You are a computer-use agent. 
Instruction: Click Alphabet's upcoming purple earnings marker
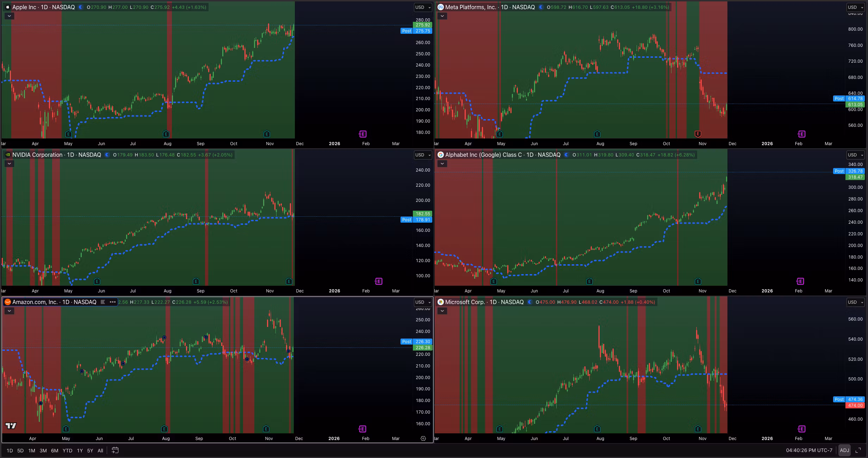[x=800, y=281]
